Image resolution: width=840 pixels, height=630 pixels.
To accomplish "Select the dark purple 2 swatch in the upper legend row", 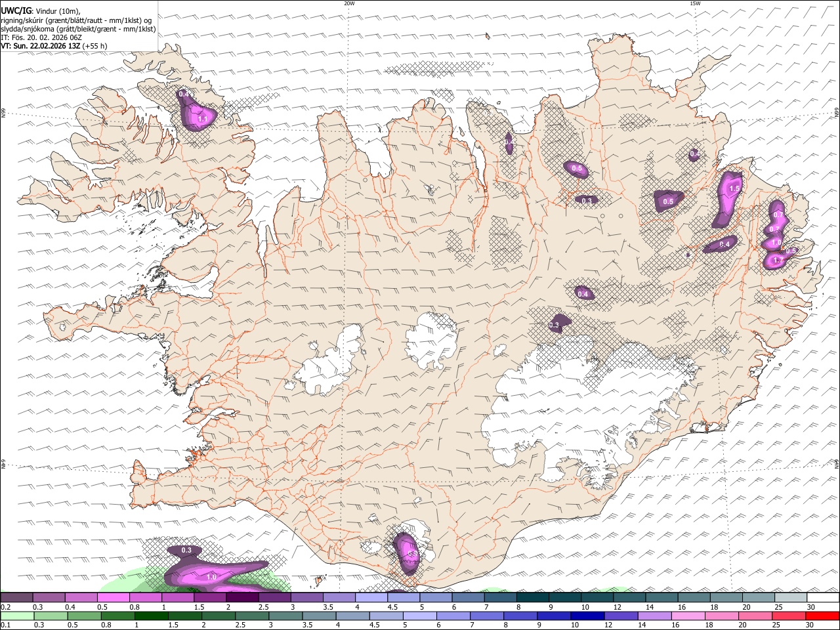I will [242, 597].
